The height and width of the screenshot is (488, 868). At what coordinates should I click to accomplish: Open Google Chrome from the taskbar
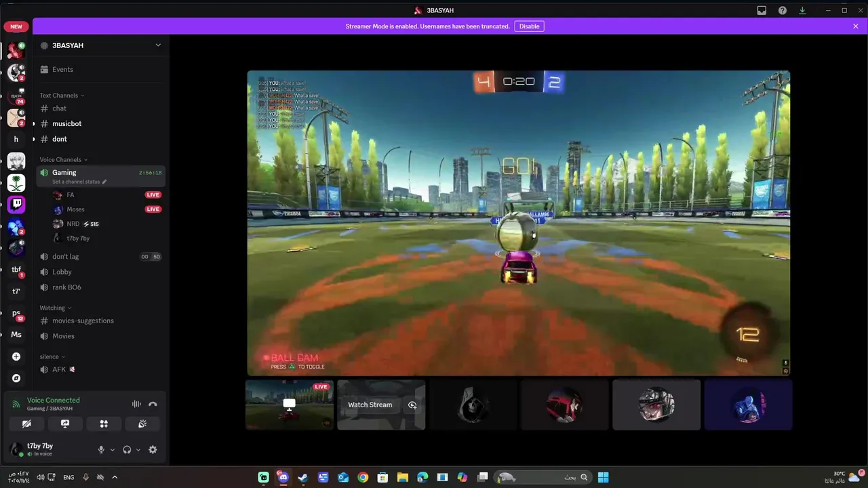coord(363,477)
